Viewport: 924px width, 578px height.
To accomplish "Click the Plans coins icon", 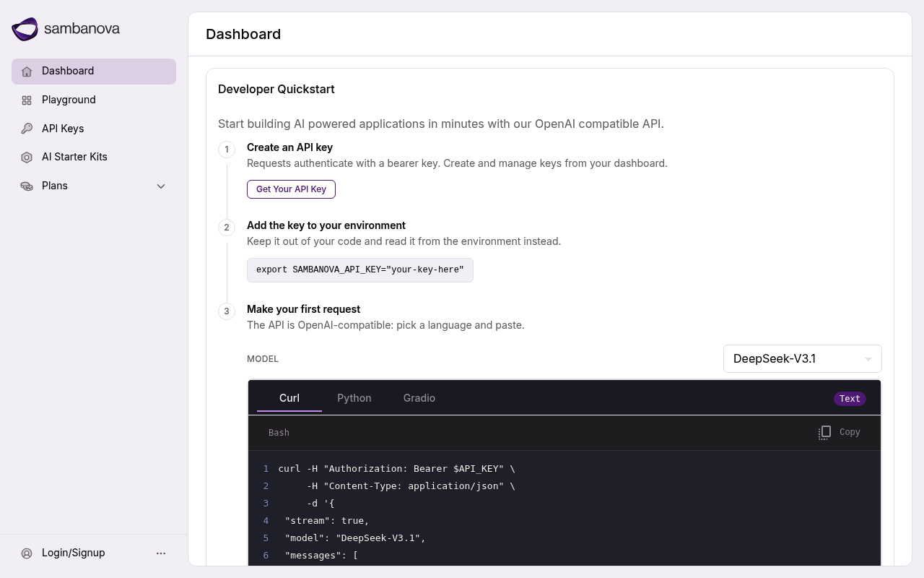I will click(27, 186).
